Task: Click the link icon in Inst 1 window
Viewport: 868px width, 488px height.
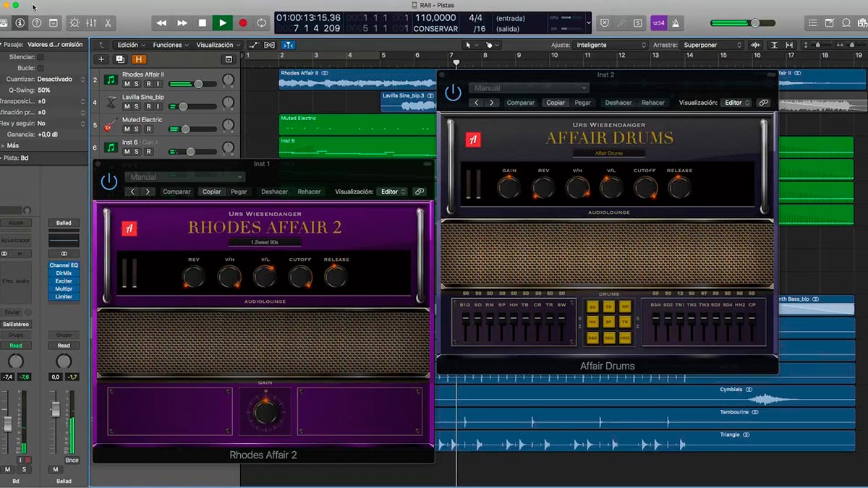Action: point(420,192)
